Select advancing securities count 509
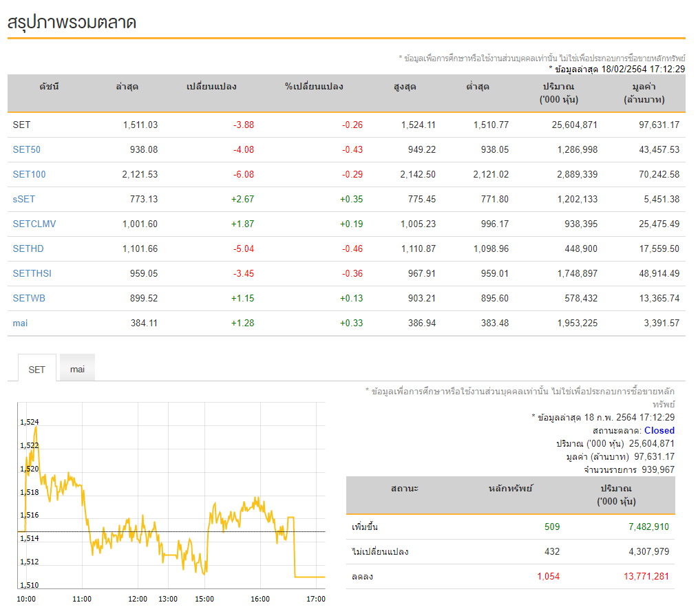The height and width of the screenshot is (616, 698). click(552, 527)
